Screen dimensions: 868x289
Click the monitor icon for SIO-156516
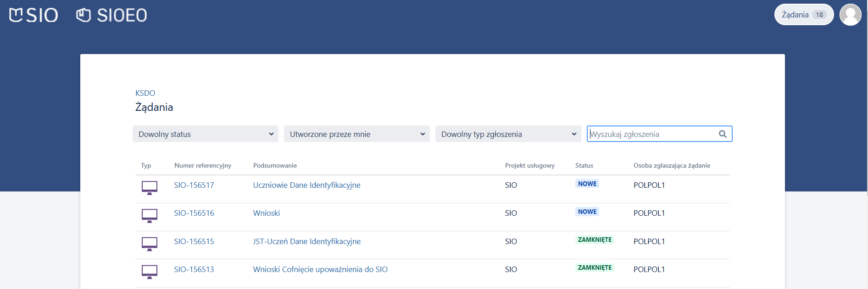[150, 215]
